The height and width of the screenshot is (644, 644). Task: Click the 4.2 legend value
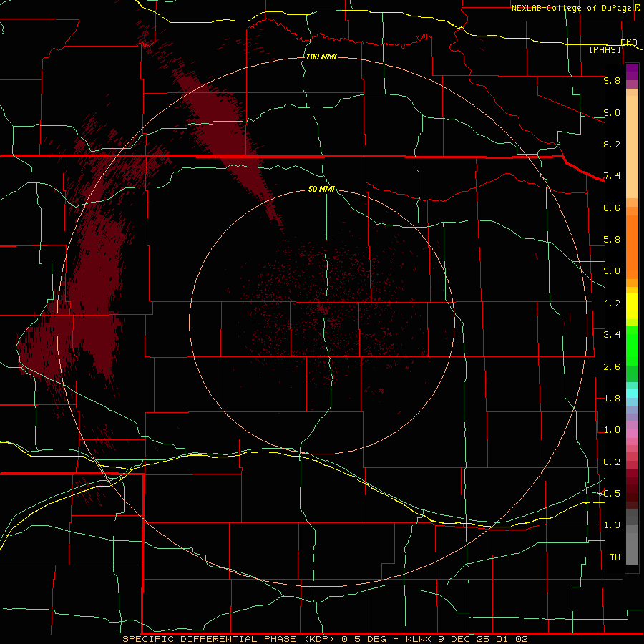click(x=612, y=303)
